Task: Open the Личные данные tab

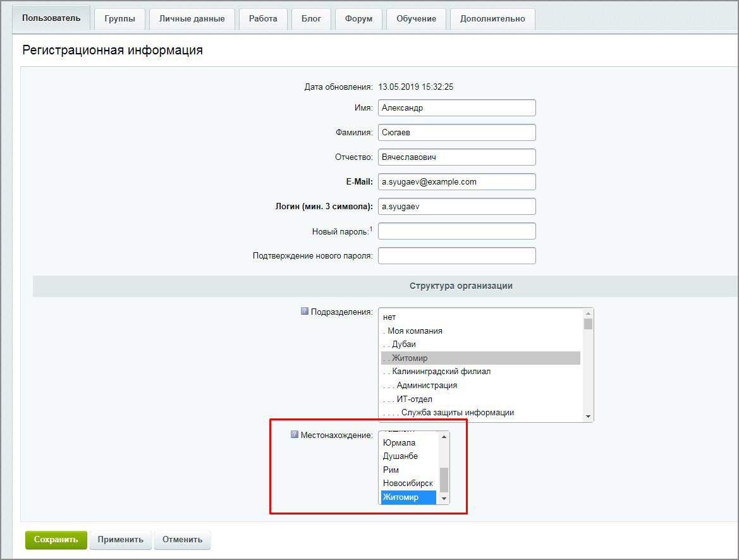Action: click(192, 19)
